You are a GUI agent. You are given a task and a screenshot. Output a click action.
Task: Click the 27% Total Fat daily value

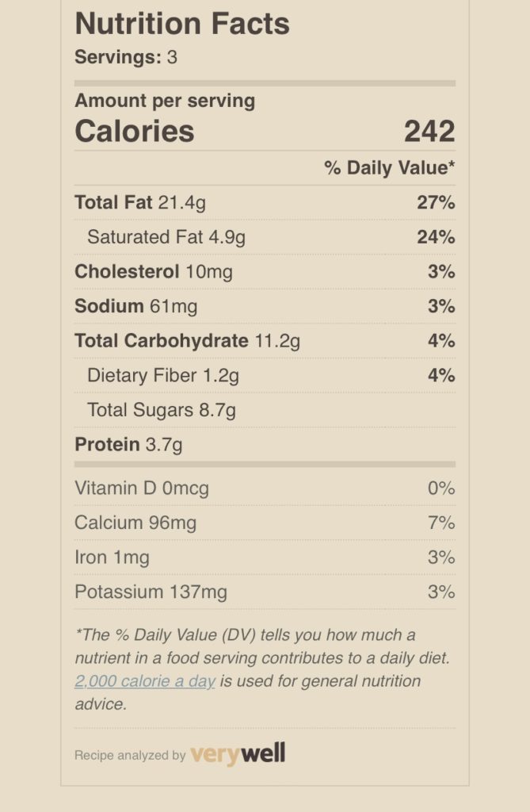(x=436, y=202)
